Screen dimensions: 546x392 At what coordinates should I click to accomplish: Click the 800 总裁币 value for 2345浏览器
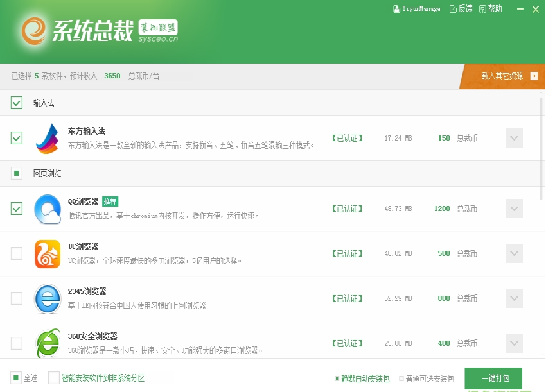click(457, 298)
